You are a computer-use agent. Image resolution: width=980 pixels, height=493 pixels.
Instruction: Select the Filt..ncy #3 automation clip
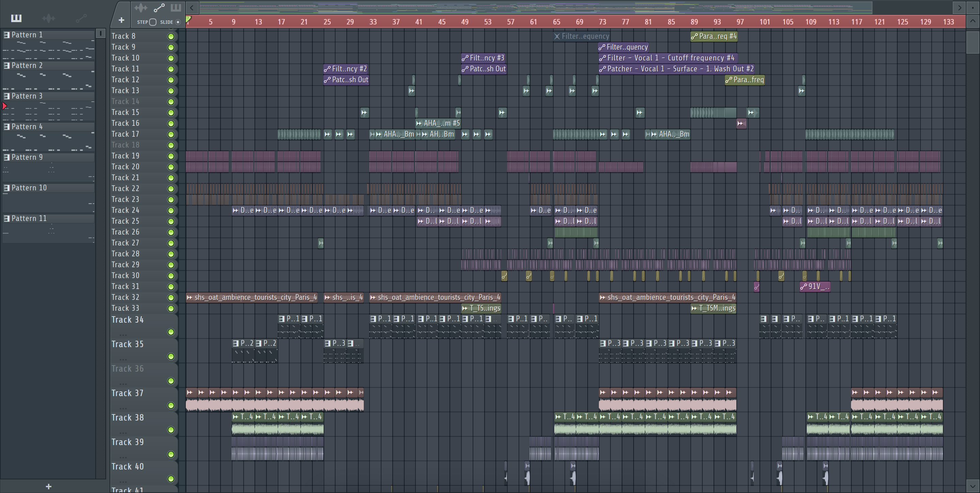pyautogui.click(x=483, y=58)
